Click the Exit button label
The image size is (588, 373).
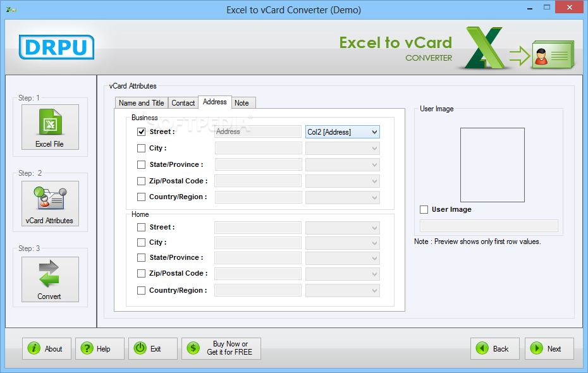pos(156,348)
